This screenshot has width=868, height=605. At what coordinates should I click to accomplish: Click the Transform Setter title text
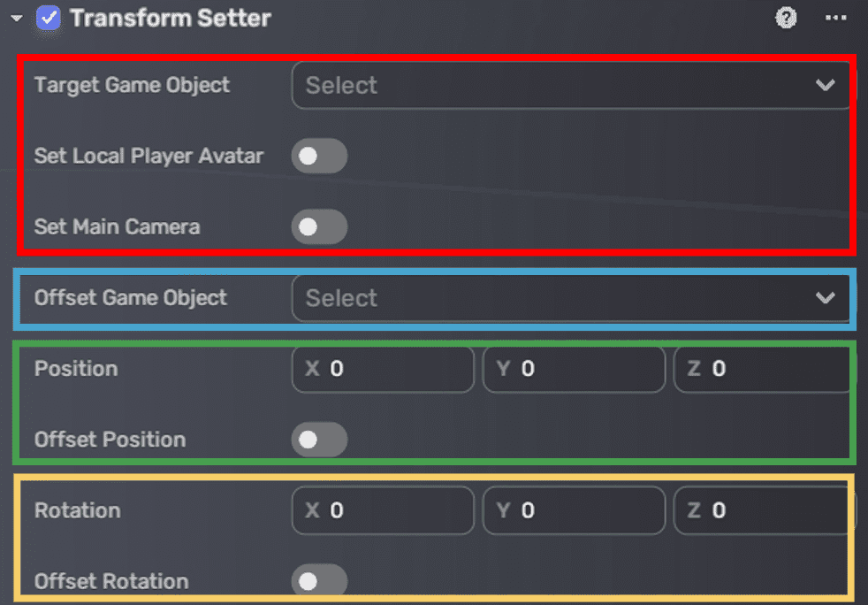(170, 18)
